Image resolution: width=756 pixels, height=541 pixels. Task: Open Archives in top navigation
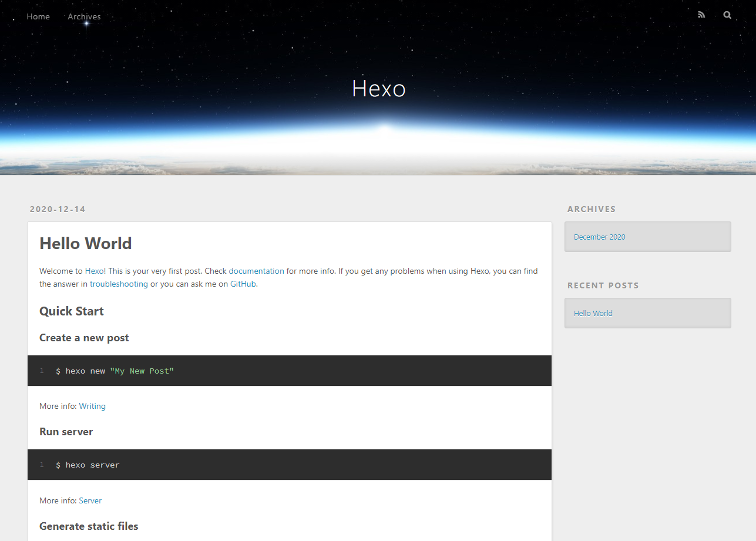point(84,16)
